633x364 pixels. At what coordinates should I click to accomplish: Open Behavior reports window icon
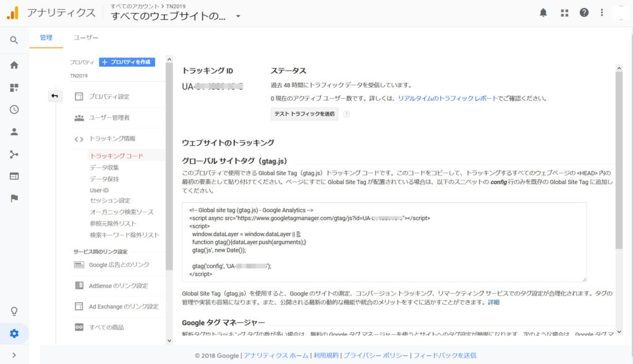(14, 176)
